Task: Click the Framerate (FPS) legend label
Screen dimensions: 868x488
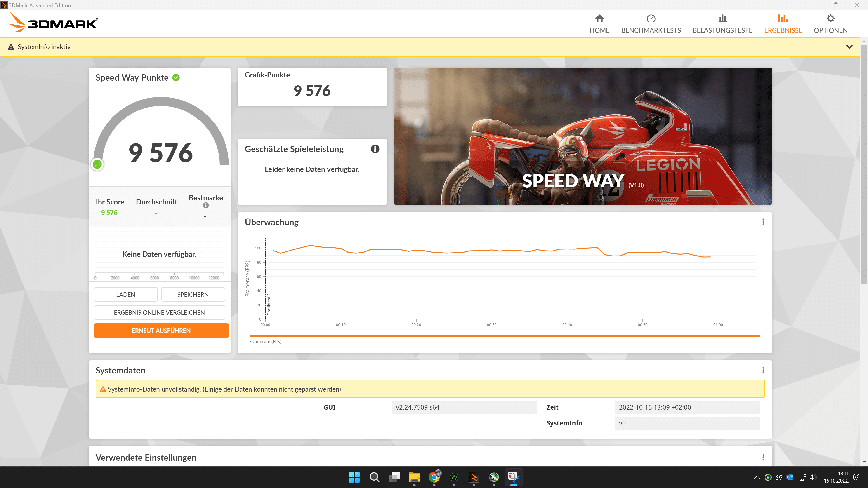Action: [x=265, y=342]
